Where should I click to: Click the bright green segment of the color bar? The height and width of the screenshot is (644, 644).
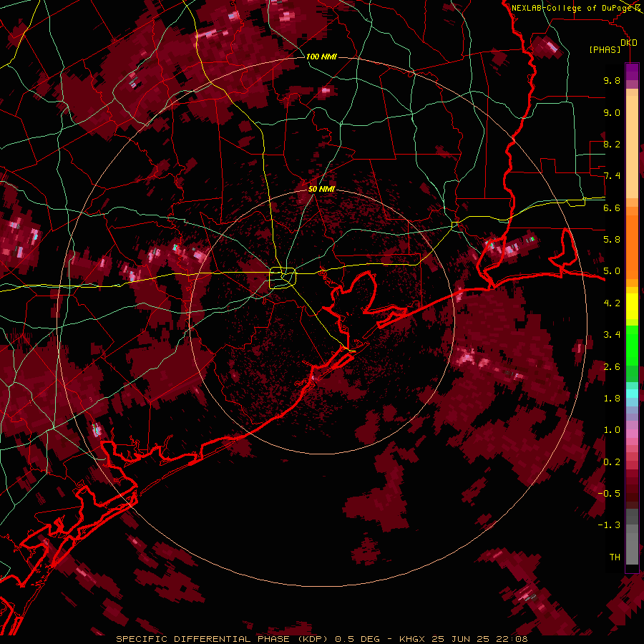tap(632, 345)
